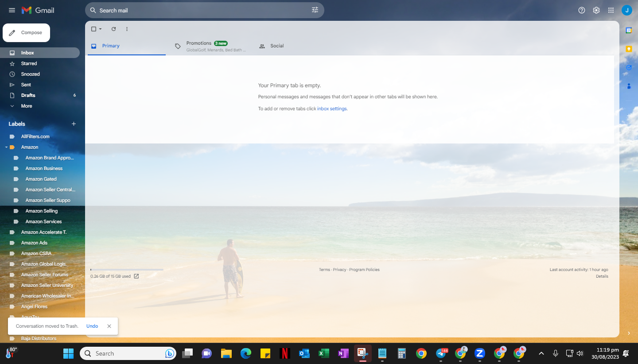This screenshot has width=638, height=364.
Task: View account activity Details
Action: point(602,276)
